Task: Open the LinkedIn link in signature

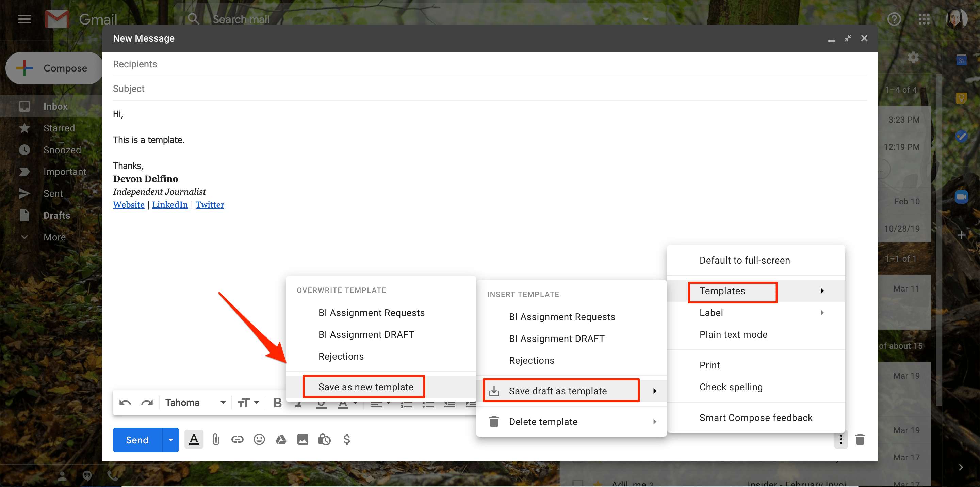Action: (170, 205)
